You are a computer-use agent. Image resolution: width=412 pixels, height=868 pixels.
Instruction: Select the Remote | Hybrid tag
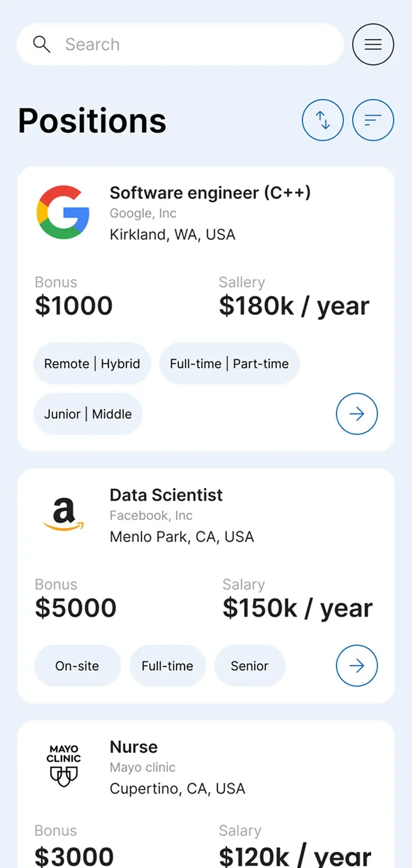[92, 364]
